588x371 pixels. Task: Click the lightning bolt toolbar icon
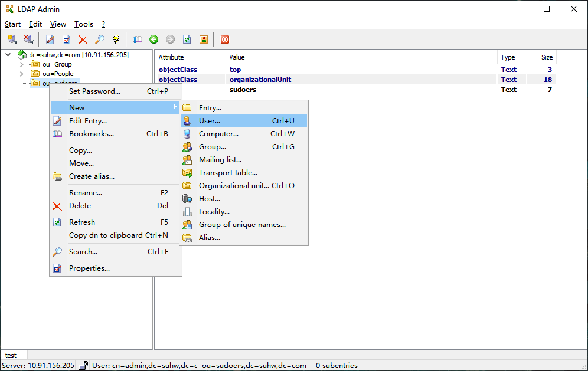point(116,40)
